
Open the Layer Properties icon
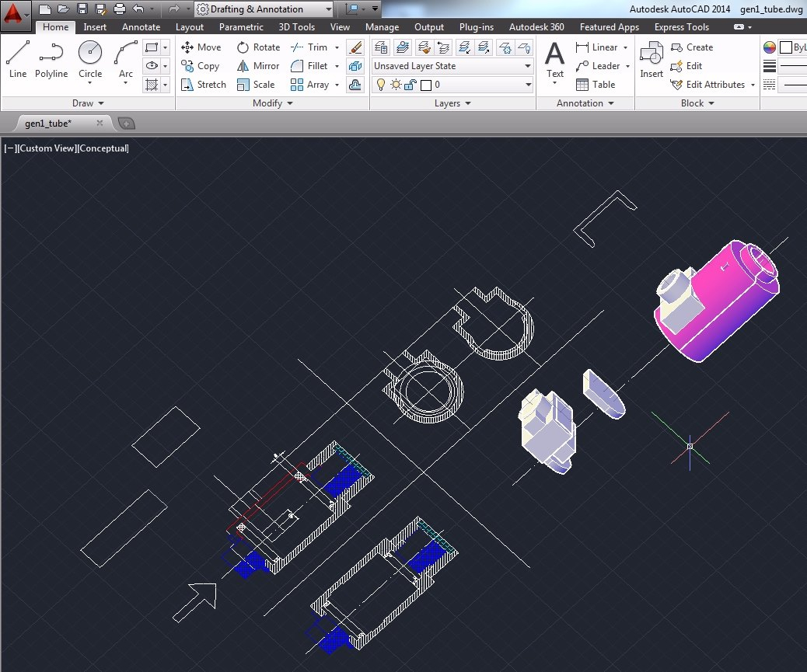click(x=381, y=47)
